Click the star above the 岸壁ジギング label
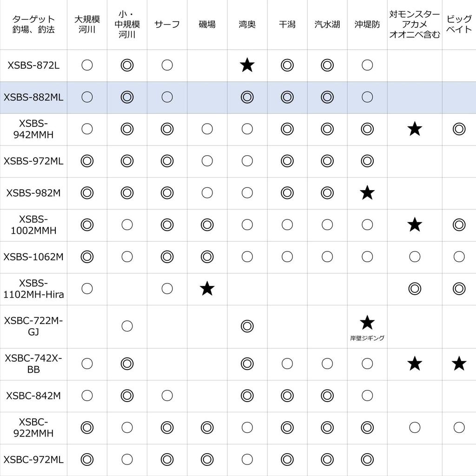This screenshot has width=476, height=476. 367,322
